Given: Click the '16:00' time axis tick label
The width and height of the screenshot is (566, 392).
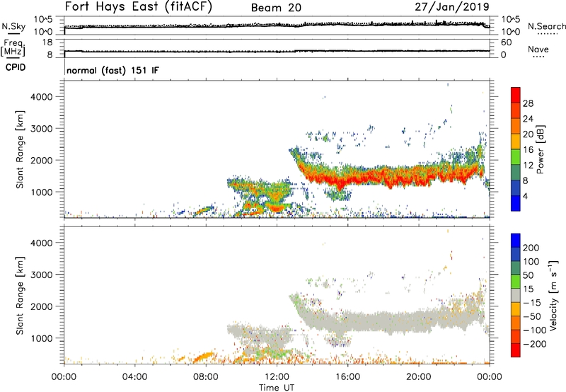Looking at the screenshot, I should 347,377.
